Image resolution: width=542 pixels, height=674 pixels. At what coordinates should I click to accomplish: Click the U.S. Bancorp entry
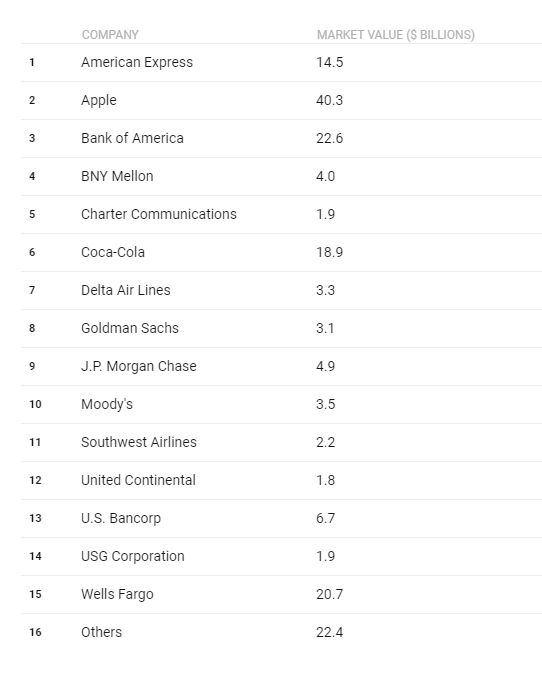coord(121,518)
